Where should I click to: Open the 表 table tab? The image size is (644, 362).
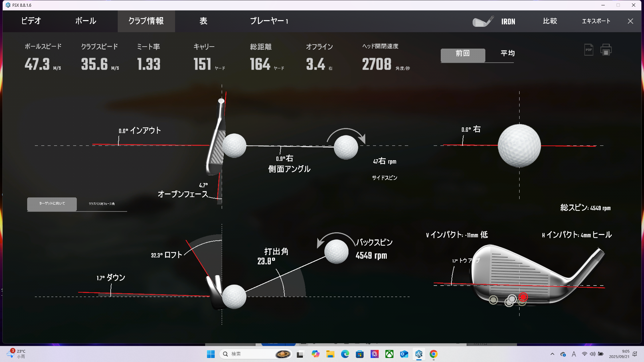coord(203,21)
